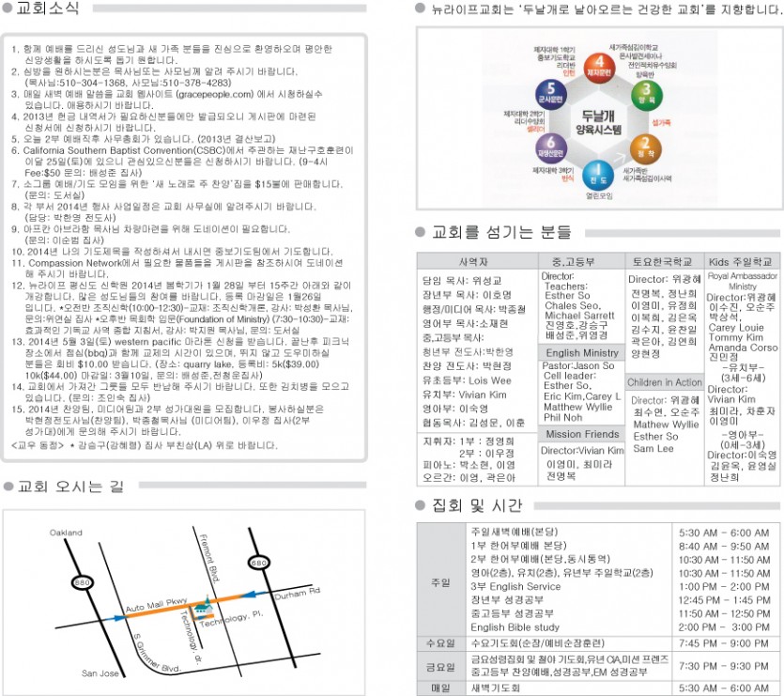Click the purple circle number 6 재생산훈련
784x696 pixels.
tap(550, 148)
